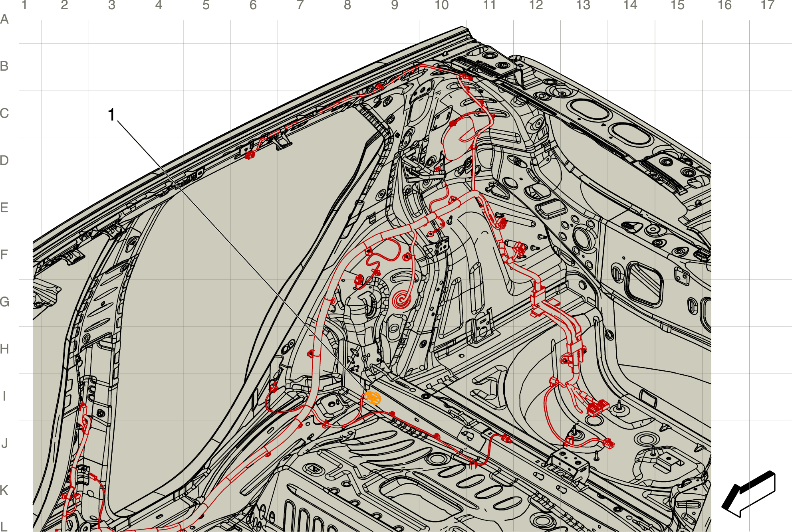Click row label E
The image size is (792, 532).
click(x=4, y=208)
